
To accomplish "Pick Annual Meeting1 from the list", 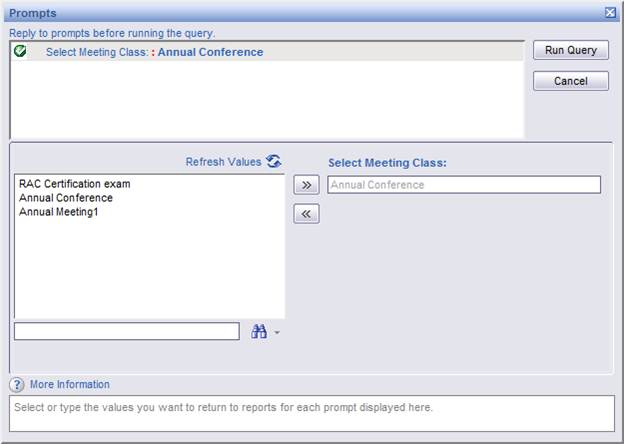I will [59, 212].
